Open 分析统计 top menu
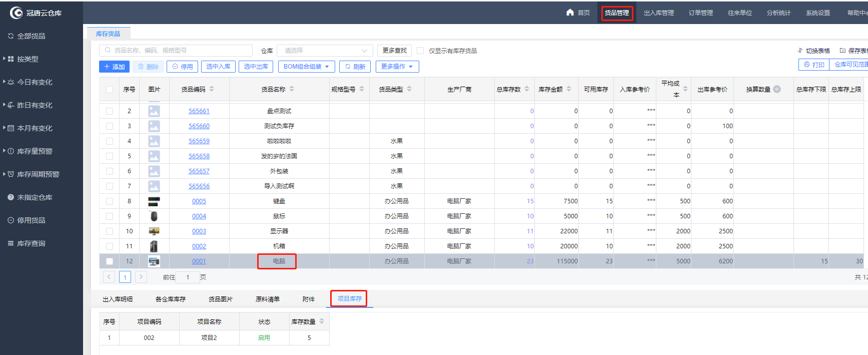The image size is (868, 355). pyautogui.click(x=779, y=13)
